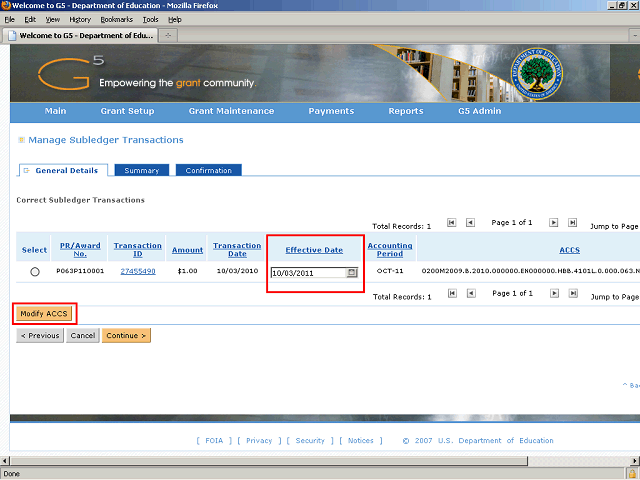Sort by Accounting Period column header
The width and height of the screenshot is (640, 480).
pyautogui.click(x=390, y=250)
